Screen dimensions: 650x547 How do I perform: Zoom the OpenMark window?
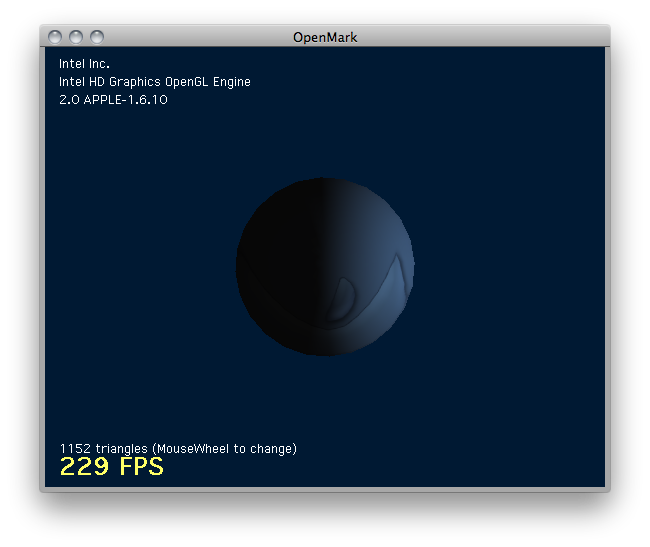click(x=97, y=37)
